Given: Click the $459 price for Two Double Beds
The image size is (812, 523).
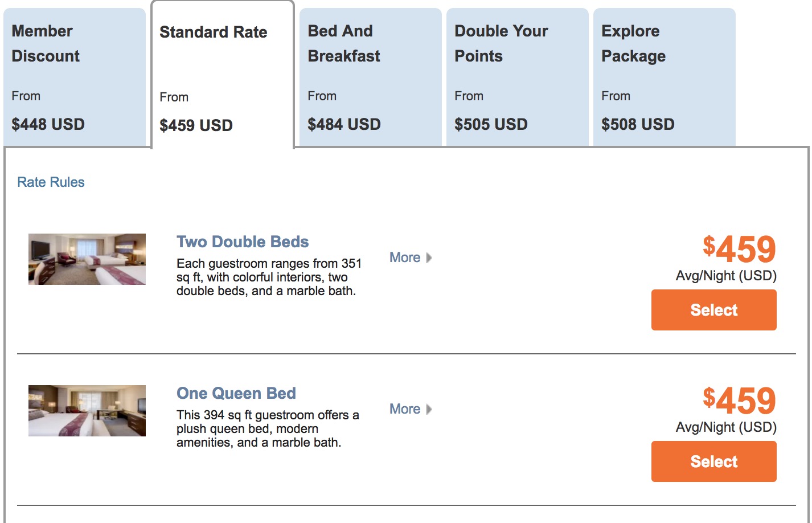Looking at the screenshot, I should (x=739, y=249).
